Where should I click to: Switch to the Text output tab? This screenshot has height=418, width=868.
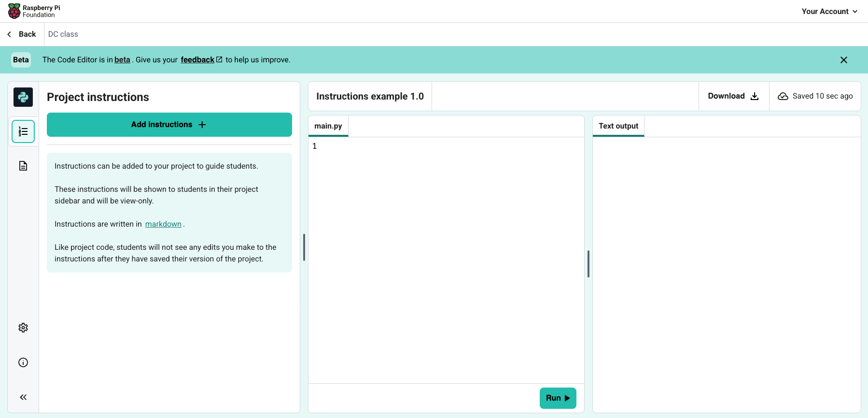pos(618,126)
